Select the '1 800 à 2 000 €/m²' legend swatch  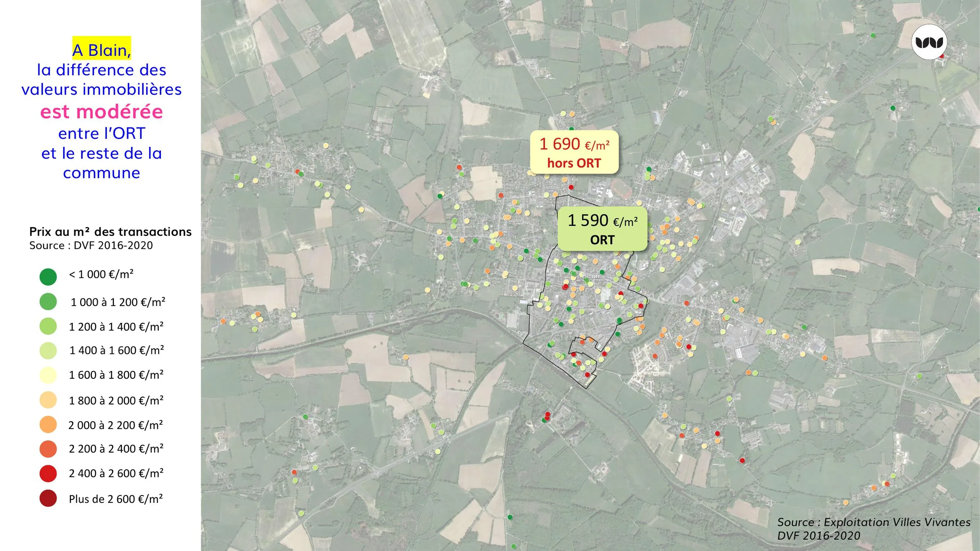[48, 400]
